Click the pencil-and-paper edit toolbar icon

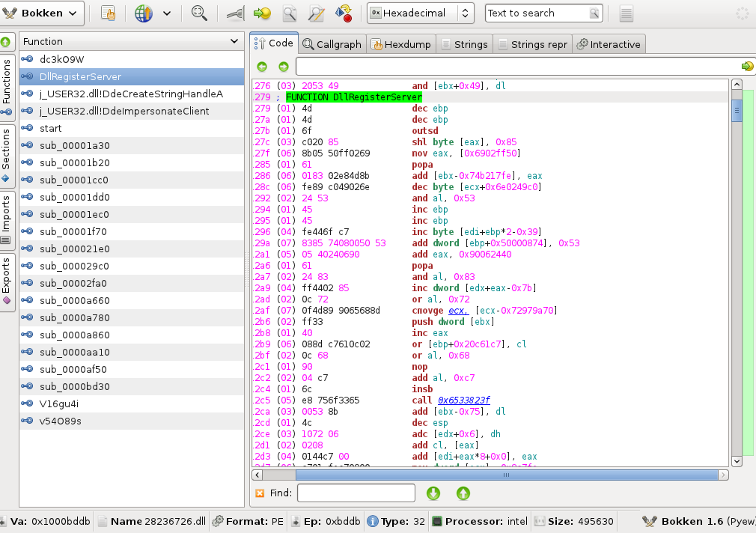pyautogui.click(x=316, y=13)
